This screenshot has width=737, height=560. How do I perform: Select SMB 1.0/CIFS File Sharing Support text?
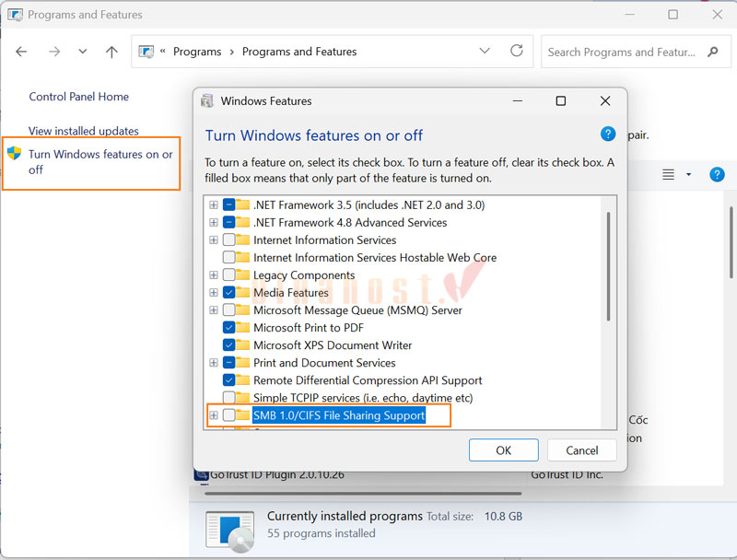(x=339, y=415)
